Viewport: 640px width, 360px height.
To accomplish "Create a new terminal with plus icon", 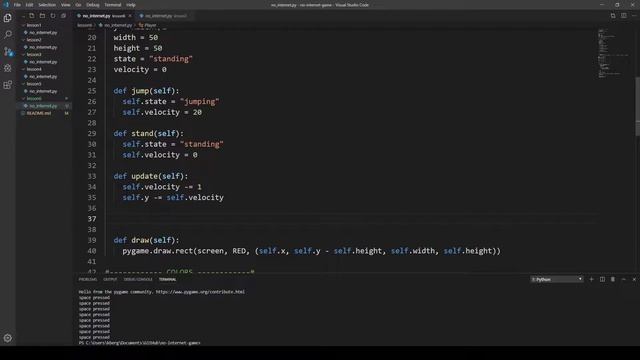I will (591, 280).
